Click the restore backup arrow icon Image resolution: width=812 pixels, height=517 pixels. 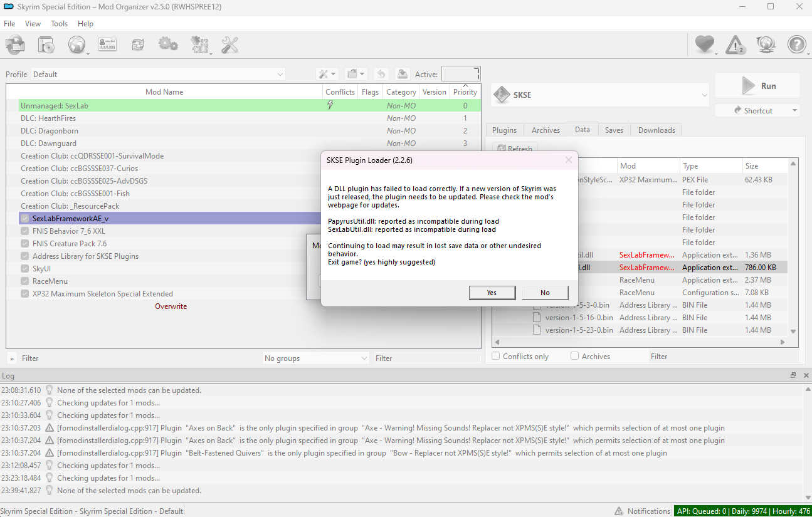(x=381, y=74)
